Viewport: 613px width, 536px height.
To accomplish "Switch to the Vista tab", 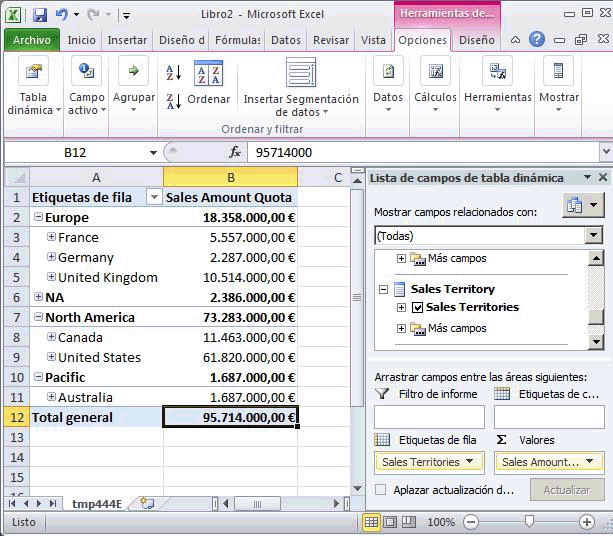I will click(373, 40).
